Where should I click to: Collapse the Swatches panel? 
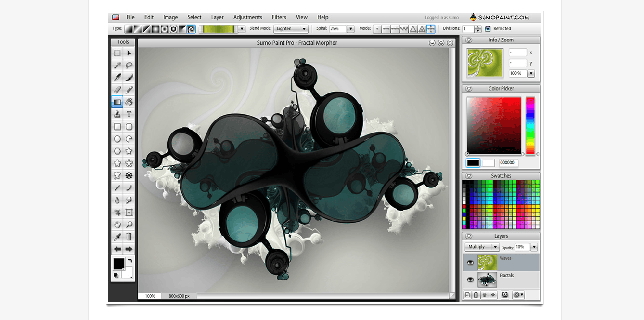tap(469, 176)
